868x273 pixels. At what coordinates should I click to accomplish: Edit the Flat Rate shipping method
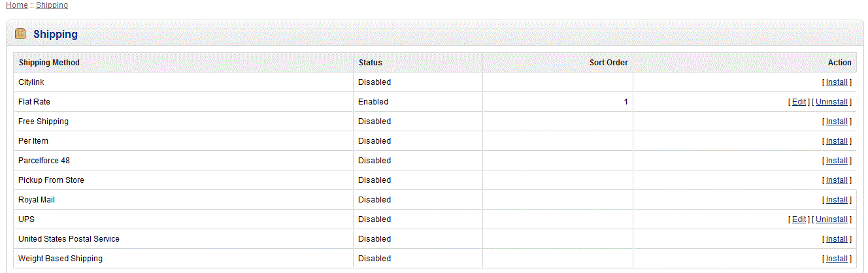(x=799, y=102)
